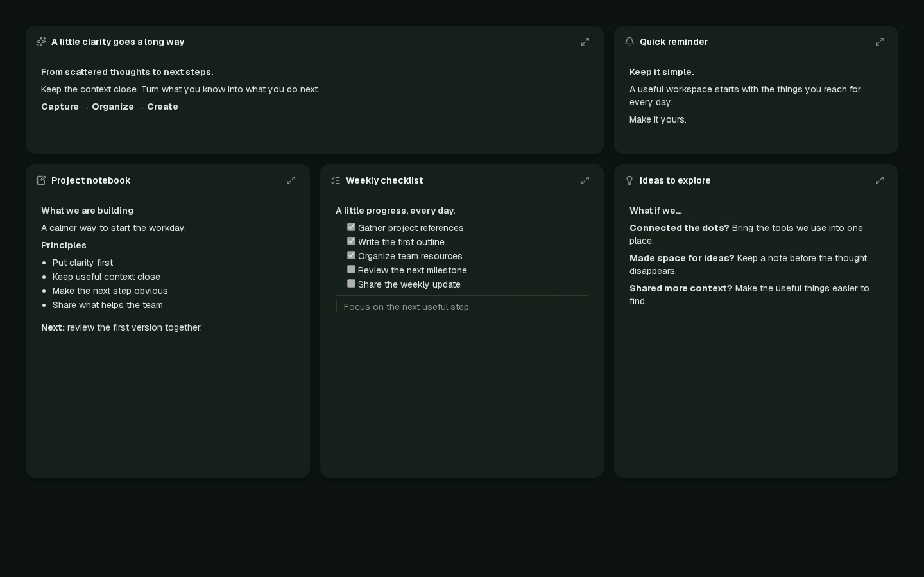The height and width of the screenshot is (577, 924).
Task: Click the 'Keep it simple.' heading
Action: coord(662,72)
